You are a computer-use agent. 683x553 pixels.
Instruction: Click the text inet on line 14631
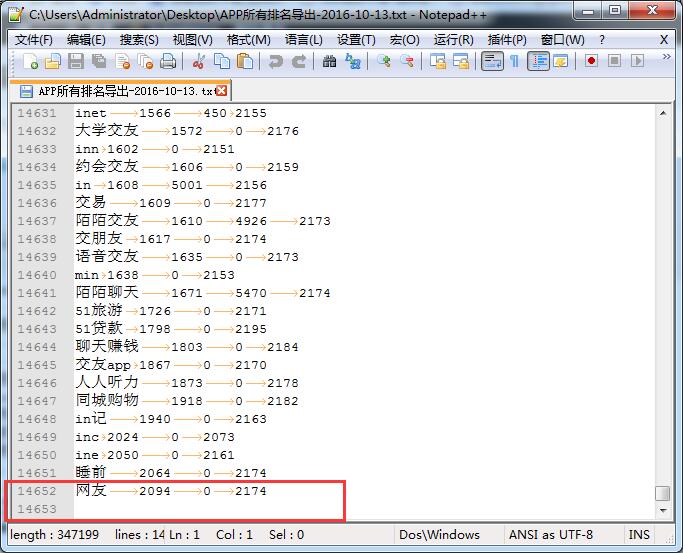91,113
